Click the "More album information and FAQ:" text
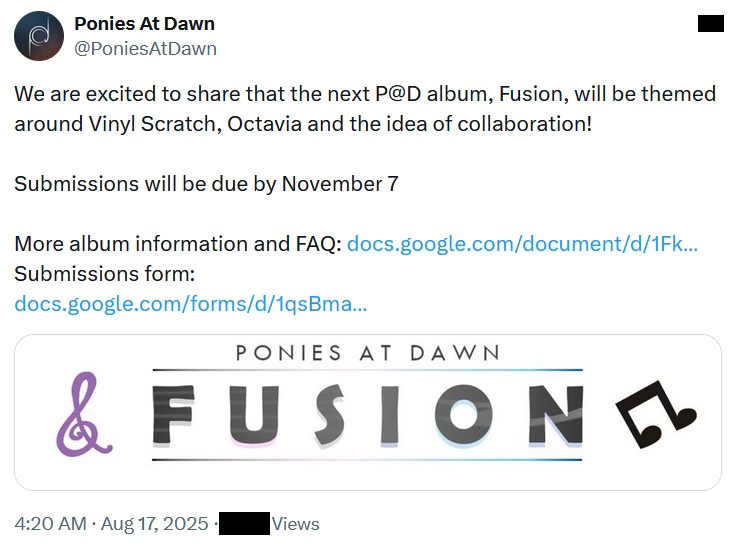The width and height of the screenshot is (742, 556). point(178,244)
